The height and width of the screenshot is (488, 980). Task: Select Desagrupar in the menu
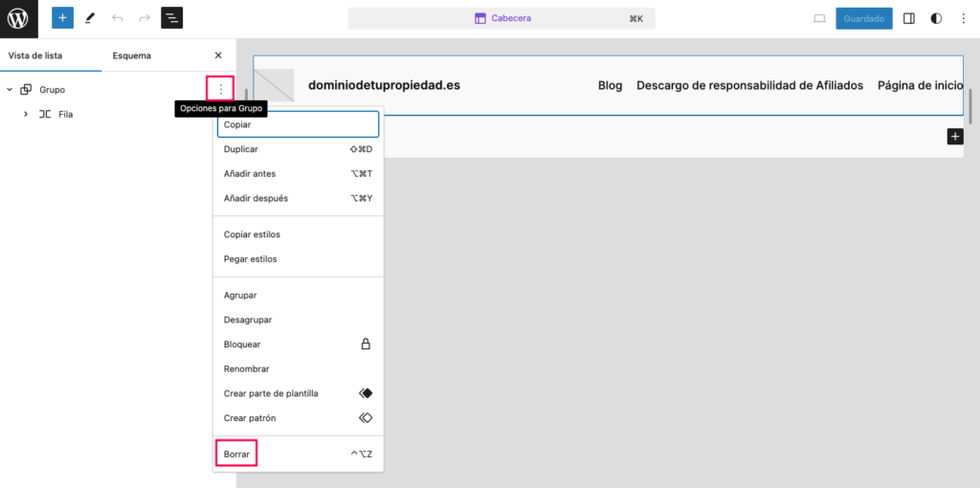click(299, 320)
